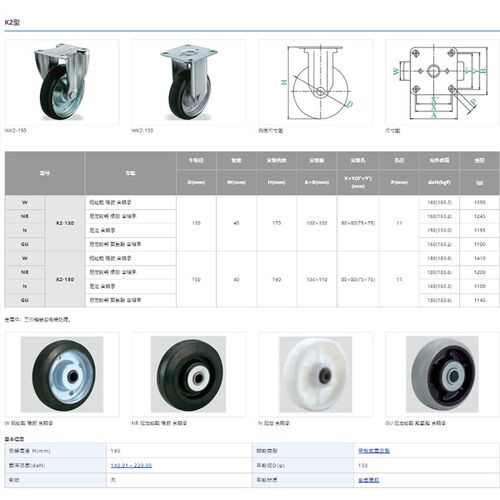500x500 pixels.
Task: Select the (daN) load range label cell
Action: (55, 465)
